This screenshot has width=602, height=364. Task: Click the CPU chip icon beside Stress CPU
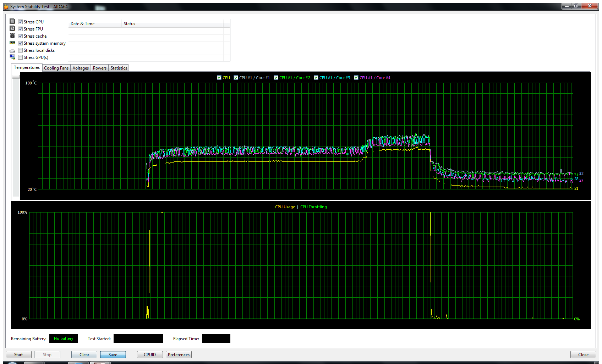click(12, 22)
